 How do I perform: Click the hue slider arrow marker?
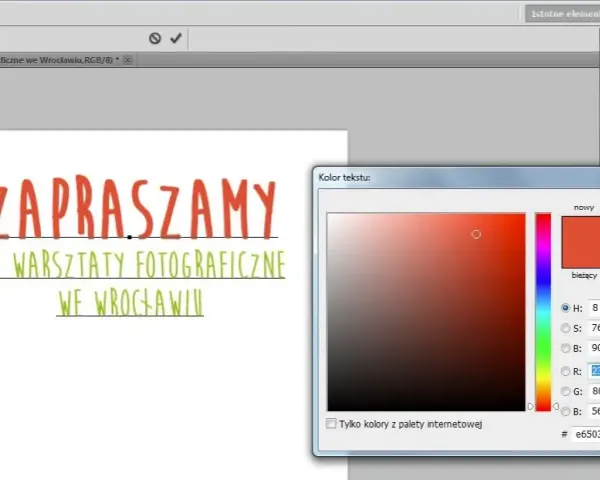coord(530,406)
